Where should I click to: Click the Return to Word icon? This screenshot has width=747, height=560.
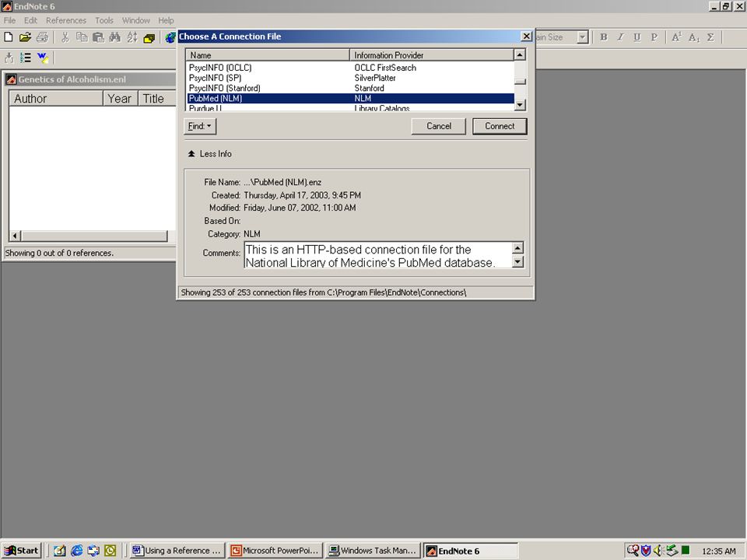(43, 58)
